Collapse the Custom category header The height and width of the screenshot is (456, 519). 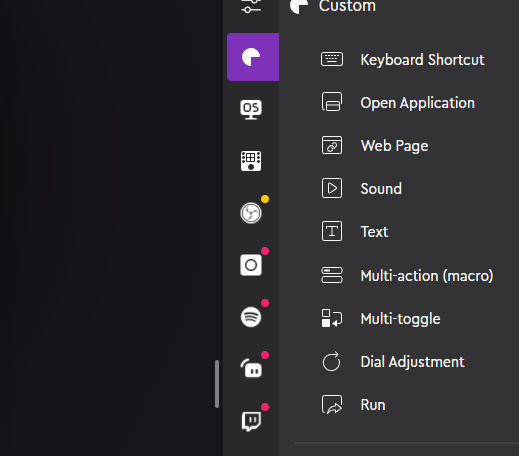click(x=333, y=6)
